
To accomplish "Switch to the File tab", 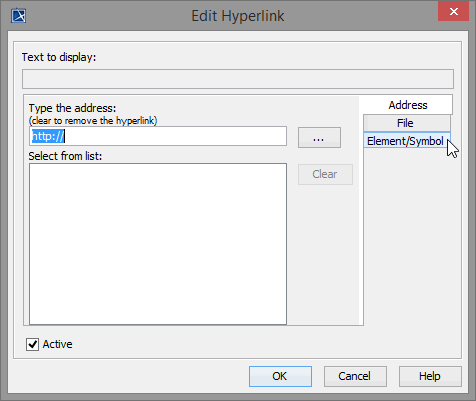I will 406,123.
